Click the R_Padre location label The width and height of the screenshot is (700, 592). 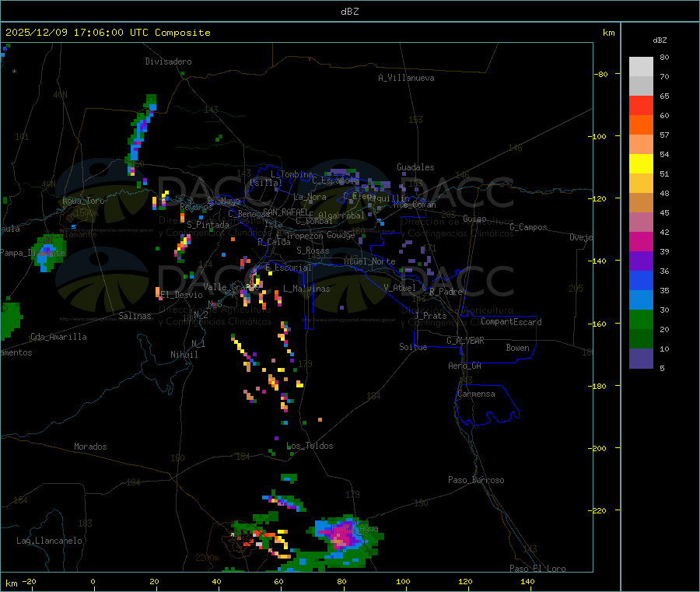[x=446, y=292]
